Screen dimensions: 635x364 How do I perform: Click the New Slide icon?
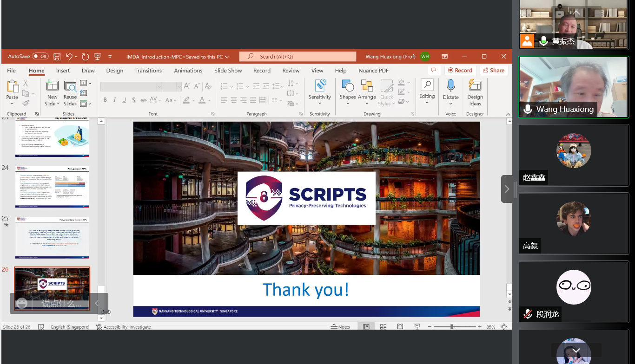(52, 86)
